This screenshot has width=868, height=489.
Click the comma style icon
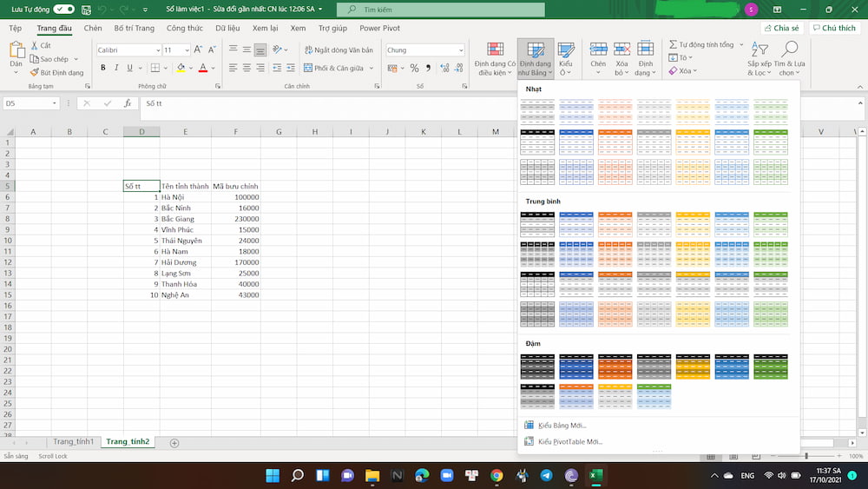[x=428, y=68]
